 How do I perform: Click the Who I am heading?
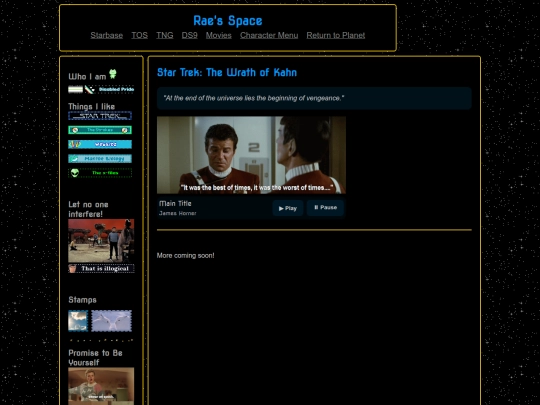click(x=87, y=76)
